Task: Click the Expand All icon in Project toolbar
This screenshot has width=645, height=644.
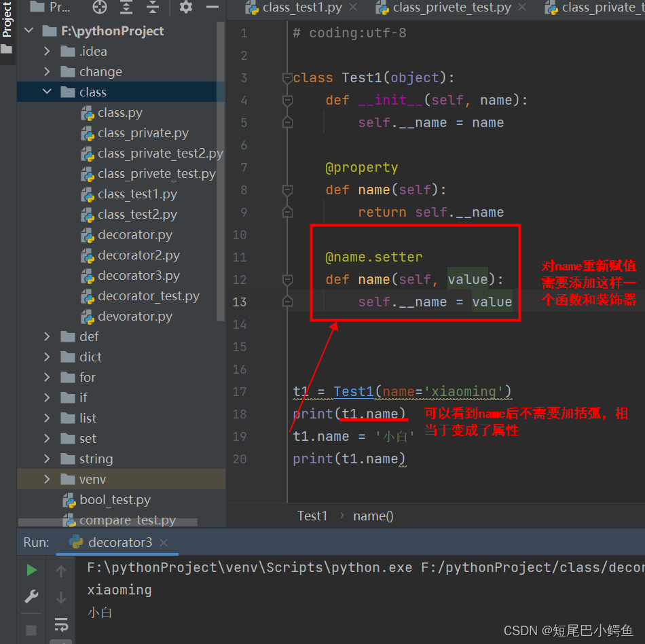Action: [x=126, y=7]
